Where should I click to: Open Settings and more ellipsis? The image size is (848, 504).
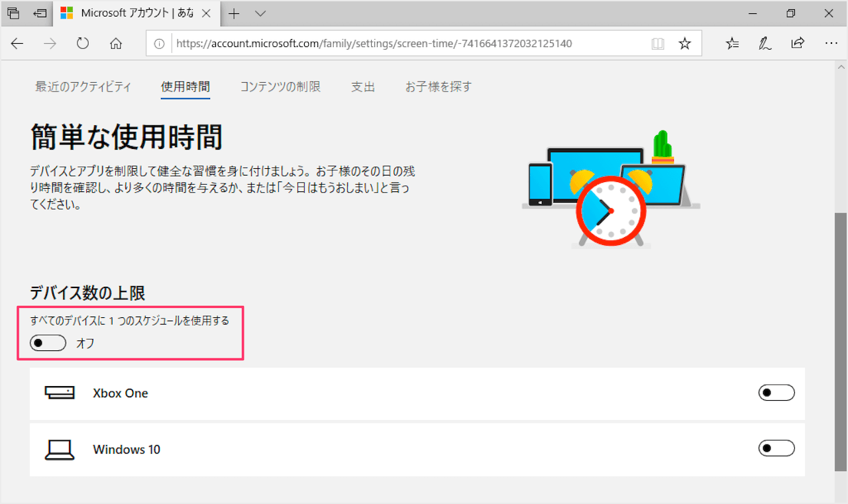pyautogui.click(x=831, y=44)
